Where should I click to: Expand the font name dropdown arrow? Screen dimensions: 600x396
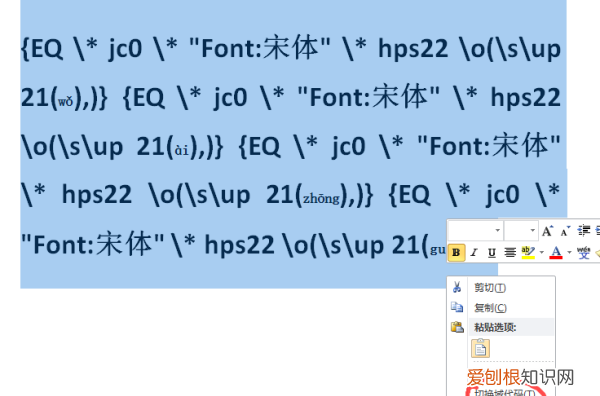497,230
